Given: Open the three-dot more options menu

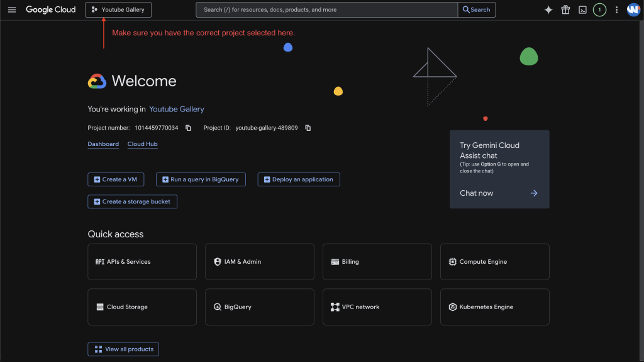Looking at the screenshot, I should click(616, 10).
